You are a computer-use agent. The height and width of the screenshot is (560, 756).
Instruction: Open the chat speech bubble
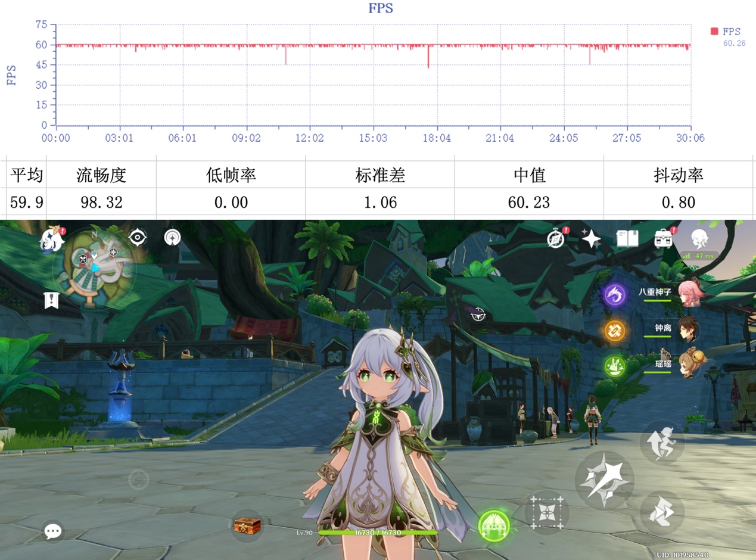[53, 531]
